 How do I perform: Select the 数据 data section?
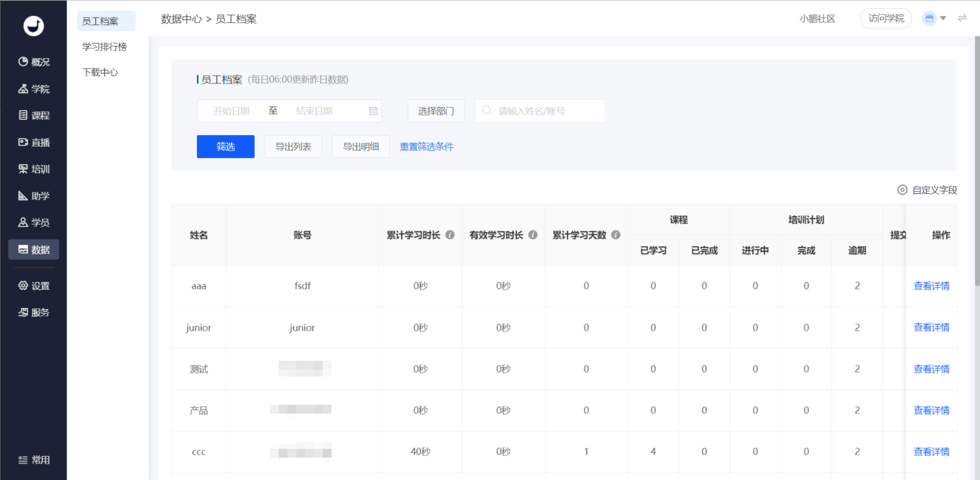coord(34,249)
